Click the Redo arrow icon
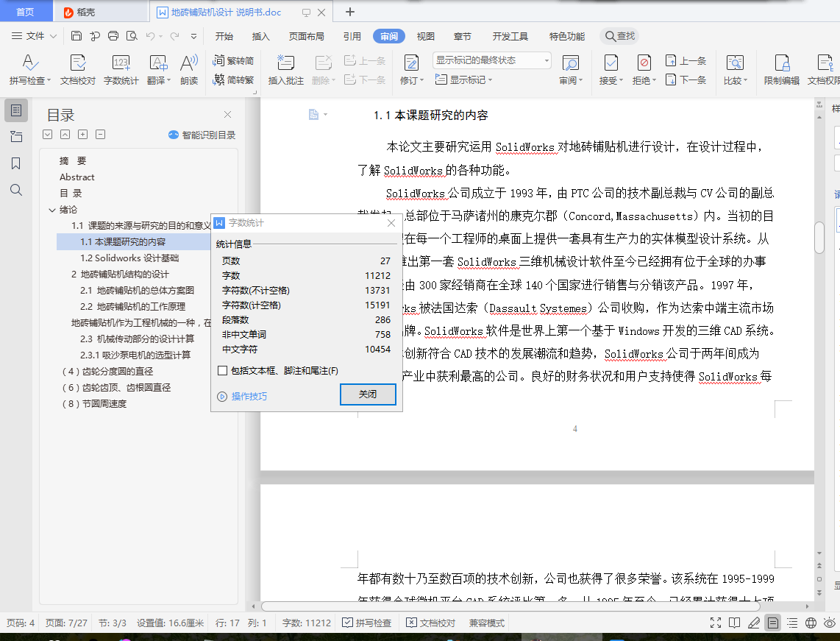Screen dimensions: 840x641 click(174, 36)
